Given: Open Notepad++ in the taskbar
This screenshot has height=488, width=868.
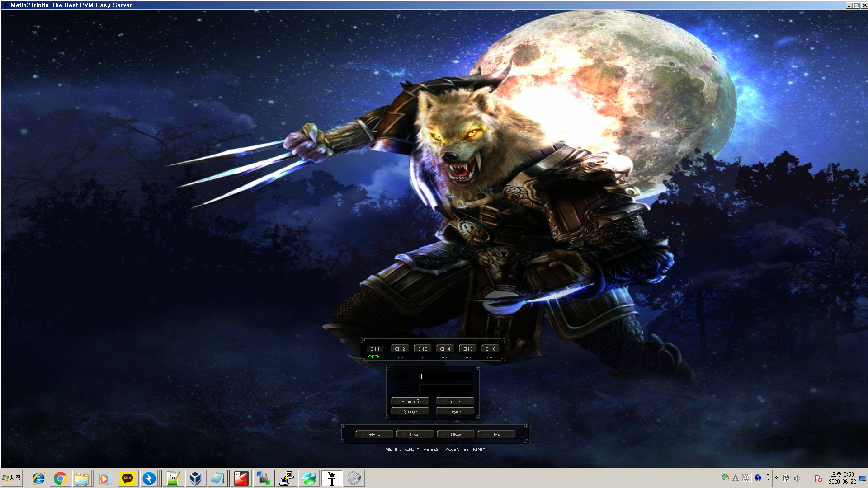Looking at the screenshot, I should (173, 479).
